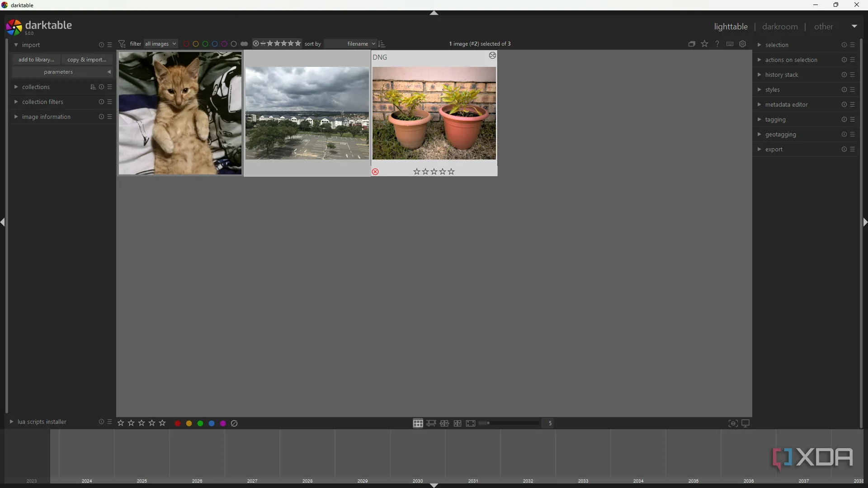
Task: Click the reverse sort order icon
Action: pos(382,44)
